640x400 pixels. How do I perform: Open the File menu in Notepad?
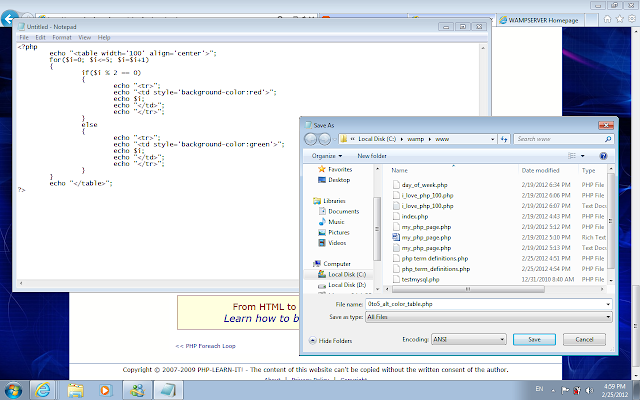[x=24, y=38]
